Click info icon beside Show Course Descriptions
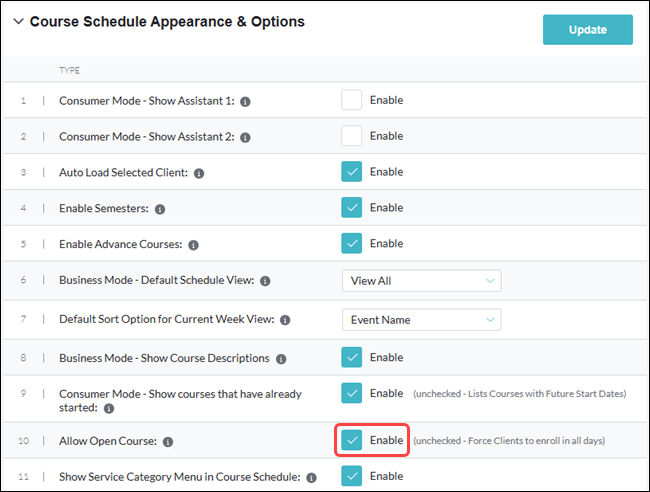 point(281,359)
